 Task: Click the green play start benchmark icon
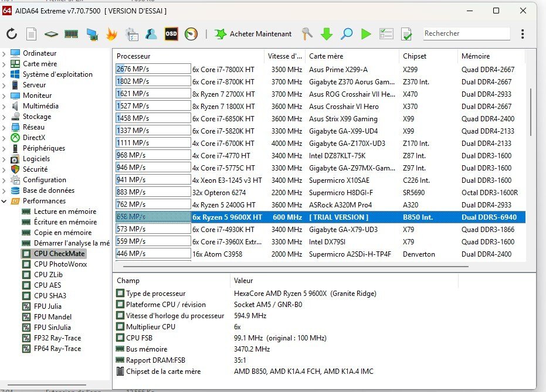[367, 34]
